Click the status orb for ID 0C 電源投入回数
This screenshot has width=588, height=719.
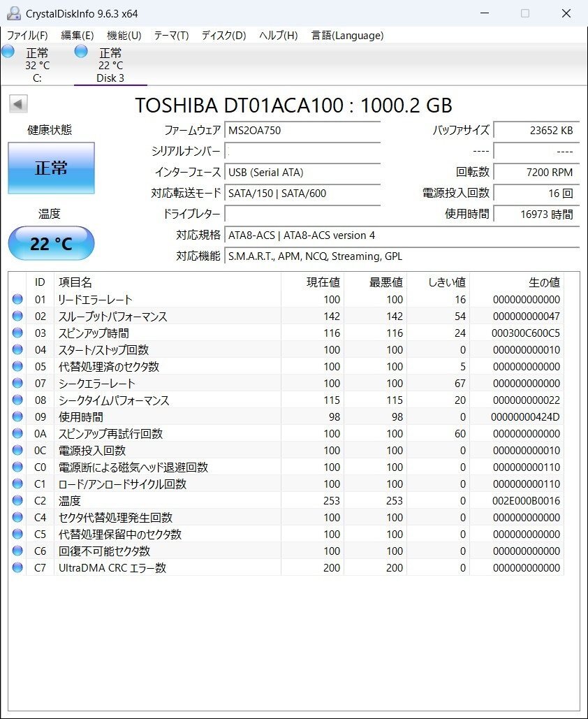tap(17, 450)
